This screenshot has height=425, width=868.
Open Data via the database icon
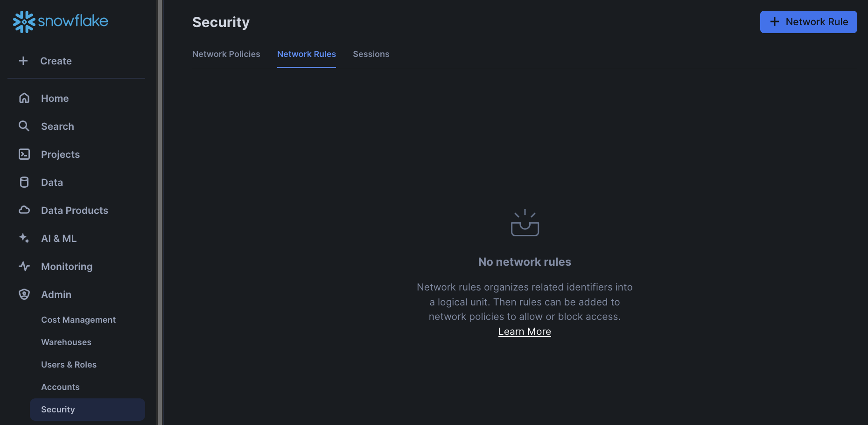[24, 182]
